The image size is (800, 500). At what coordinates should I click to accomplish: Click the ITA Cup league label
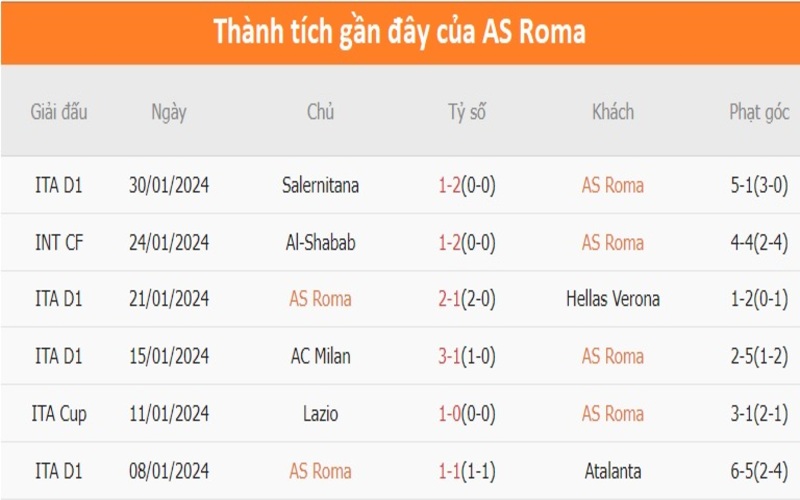coord(59,413)
